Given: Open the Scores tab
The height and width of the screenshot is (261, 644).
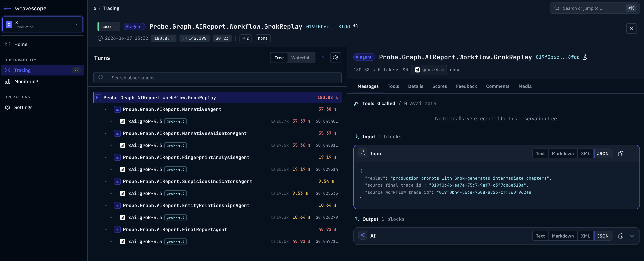Looking at the screenshot, I should [x=440, y=86].
